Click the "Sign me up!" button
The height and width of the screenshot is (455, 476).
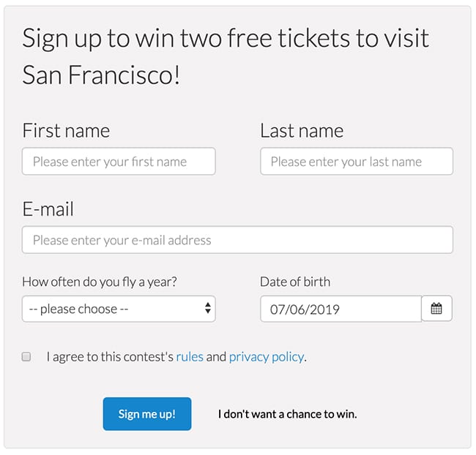[147, 414]
